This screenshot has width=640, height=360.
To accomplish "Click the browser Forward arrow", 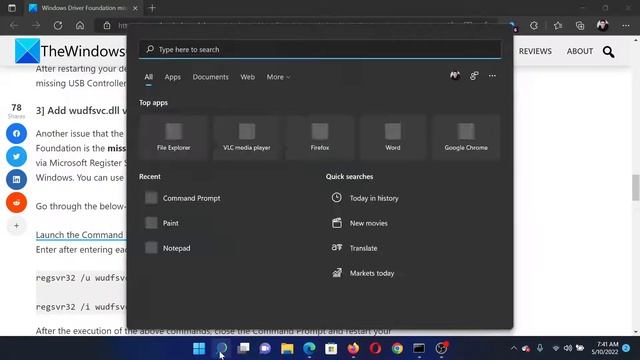I will [36, 25].
